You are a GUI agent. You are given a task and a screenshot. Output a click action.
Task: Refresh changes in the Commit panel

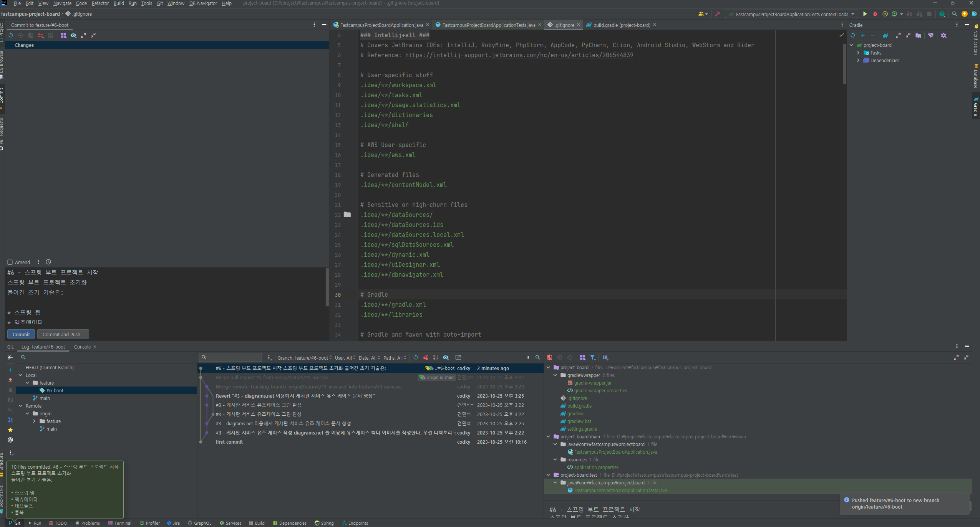pos(11,35)
